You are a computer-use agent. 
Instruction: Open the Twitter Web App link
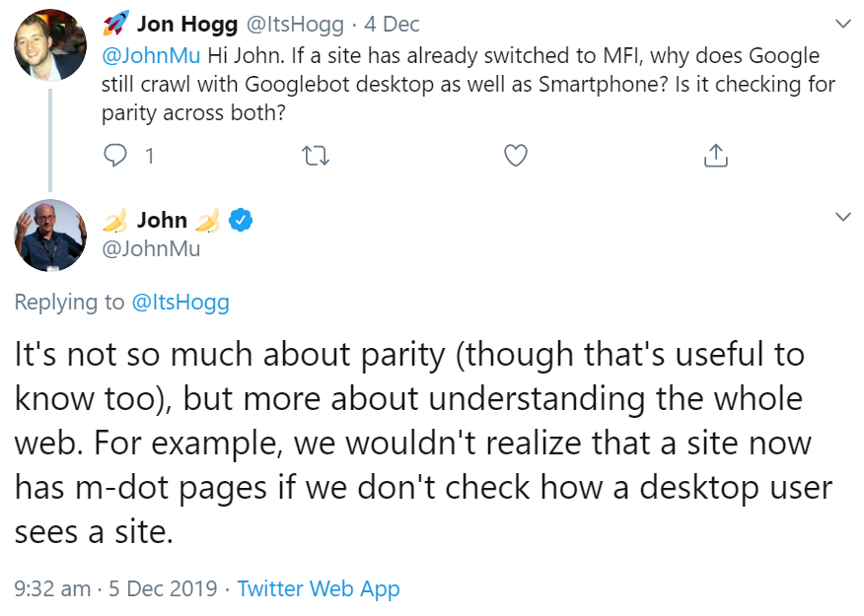(319, 588)
